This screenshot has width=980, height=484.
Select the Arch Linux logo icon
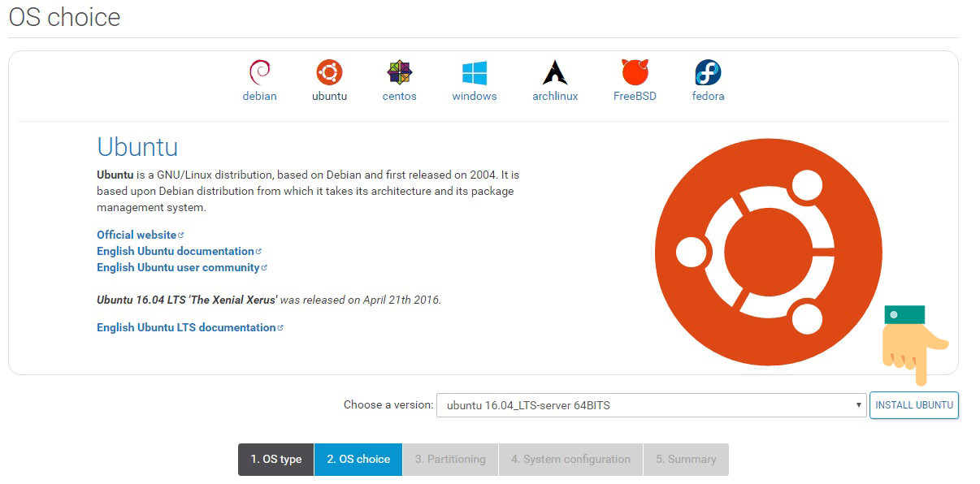click(x=555, y=73)
